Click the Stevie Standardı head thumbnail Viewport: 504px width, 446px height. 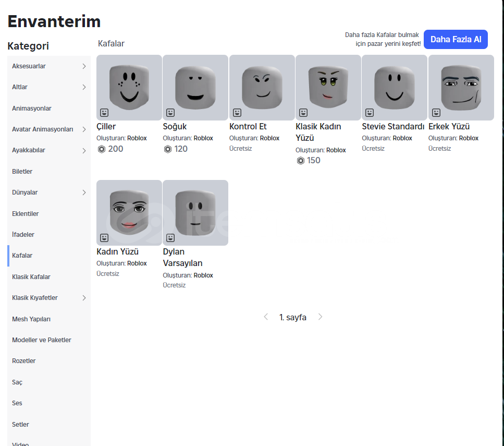pyautogui.click(x=395, y=88)
